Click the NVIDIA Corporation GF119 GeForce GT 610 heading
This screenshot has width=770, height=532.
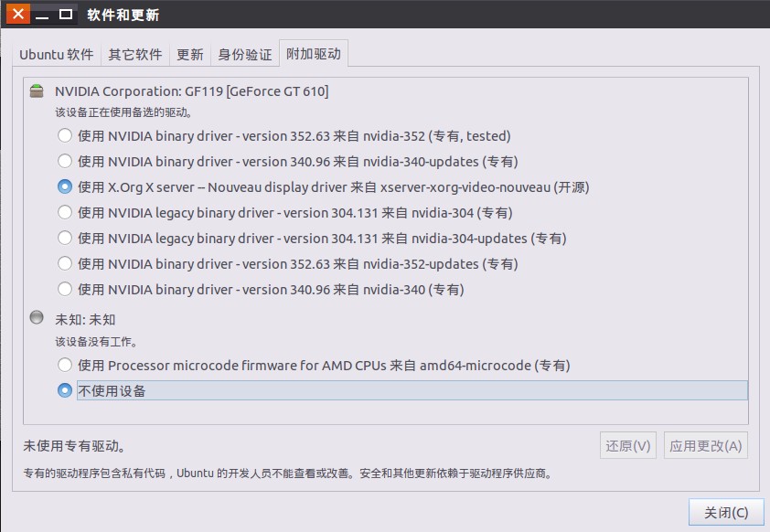(191, 91)
